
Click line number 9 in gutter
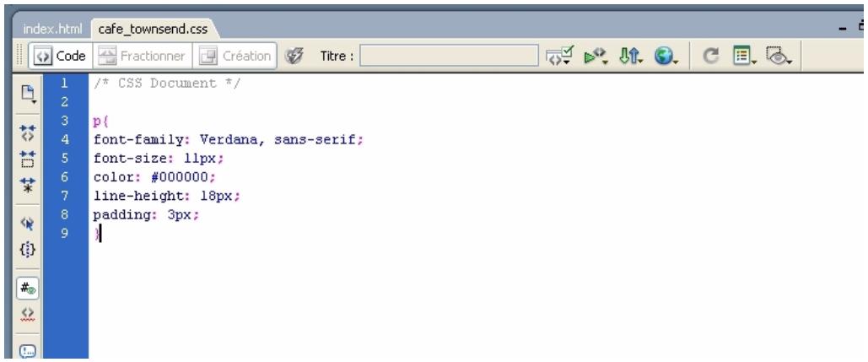(x=65, y=233)
